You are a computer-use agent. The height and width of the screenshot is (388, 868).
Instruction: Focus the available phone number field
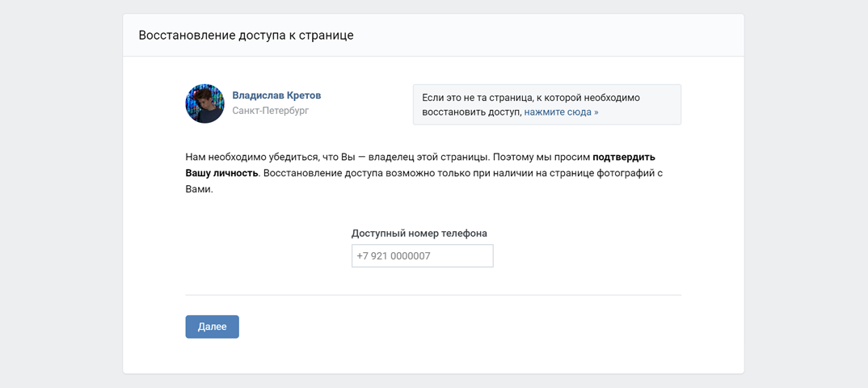coord(422,256)
